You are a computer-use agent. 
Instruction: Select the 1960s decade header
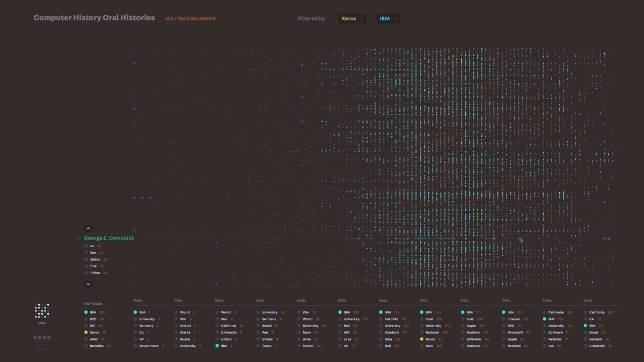point(383,301)
